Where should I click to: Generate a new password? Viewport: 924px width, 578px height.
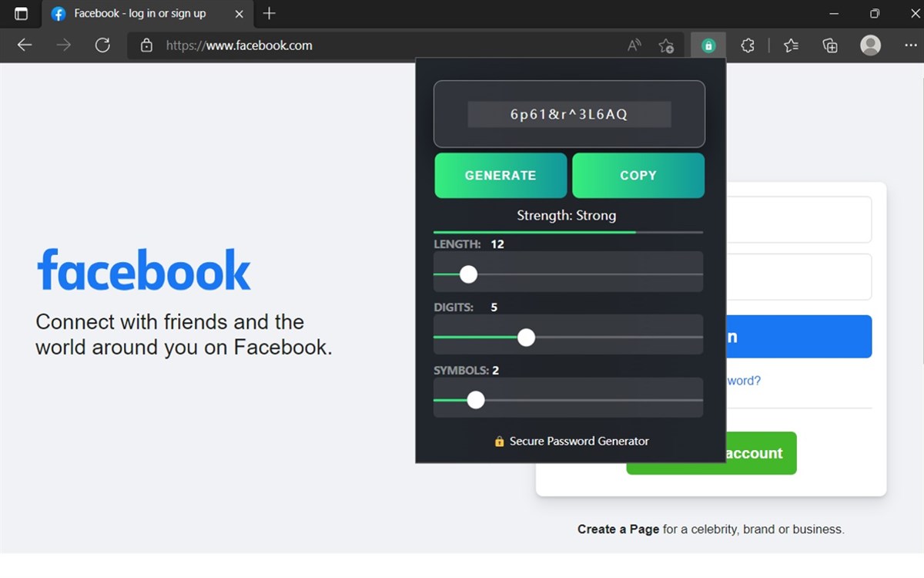tap(500, 175)
